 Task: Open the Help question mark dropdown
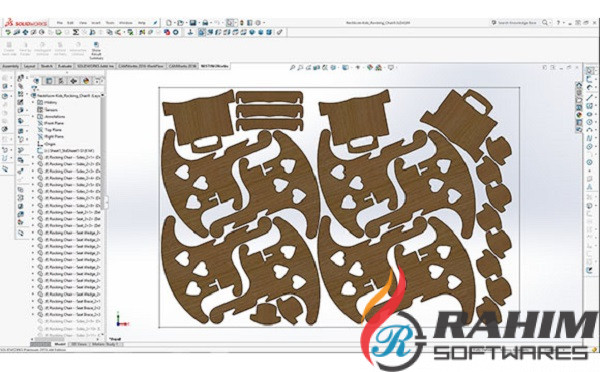pos(564,23)
